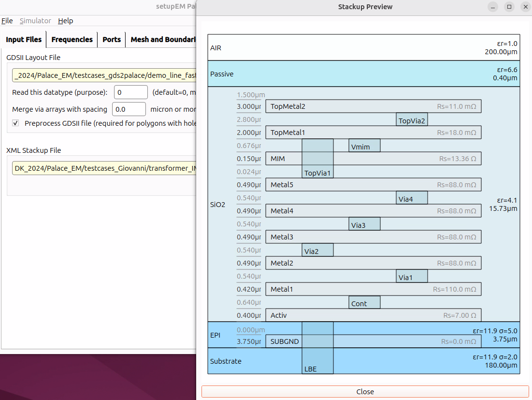Select the TopMetal2 layer bar
The height and width of the screenshot is (400, 532).
click(x=373, y=106)
